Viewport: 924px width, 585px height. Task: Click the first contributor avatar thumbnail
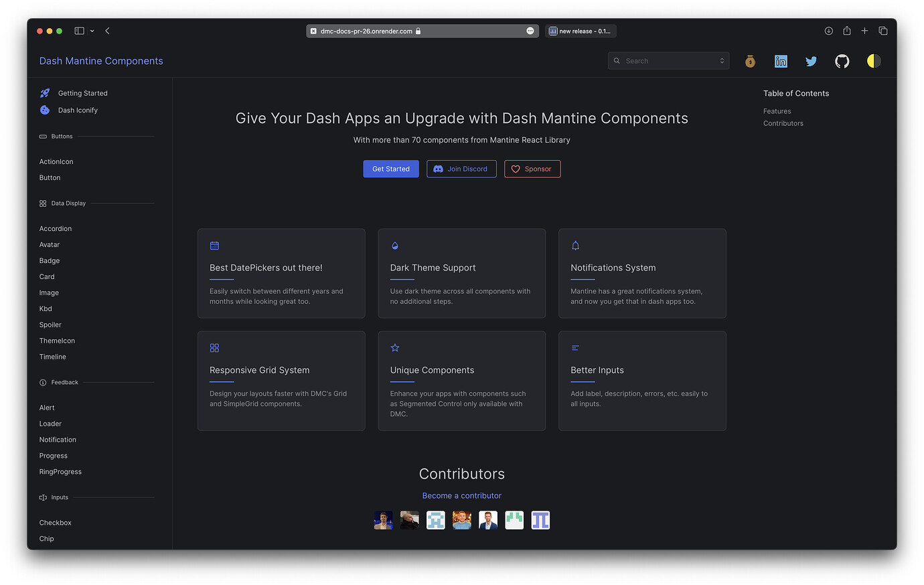pos(382,520)
